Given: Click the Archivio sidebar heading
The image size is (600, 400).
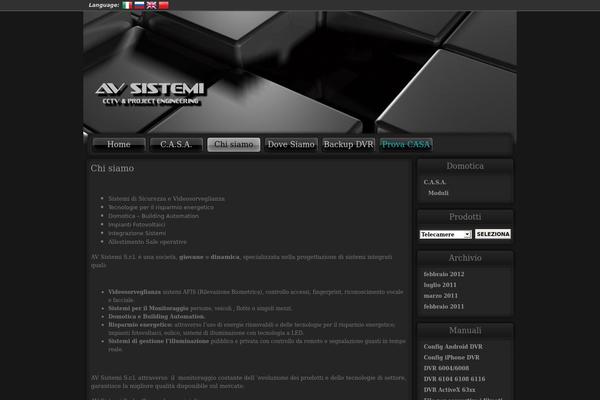Looking at the screenshot, I should [465, 258].
